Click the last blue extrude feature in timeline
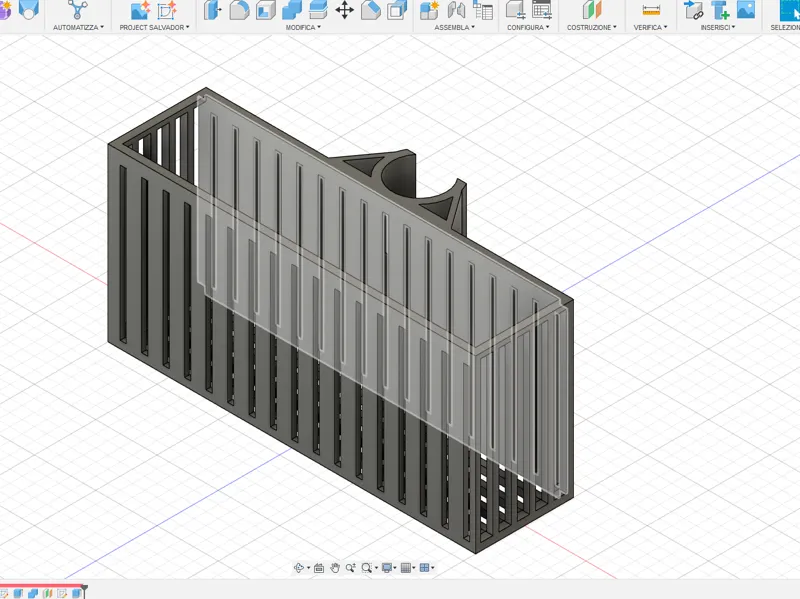 pyautogui.click(x=76, y=593)
